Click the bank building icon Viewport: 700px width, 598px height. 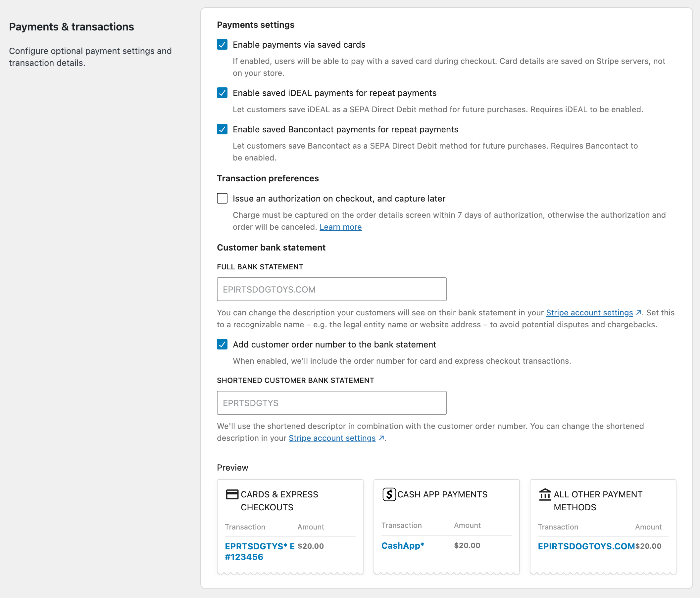pos(545,494)
